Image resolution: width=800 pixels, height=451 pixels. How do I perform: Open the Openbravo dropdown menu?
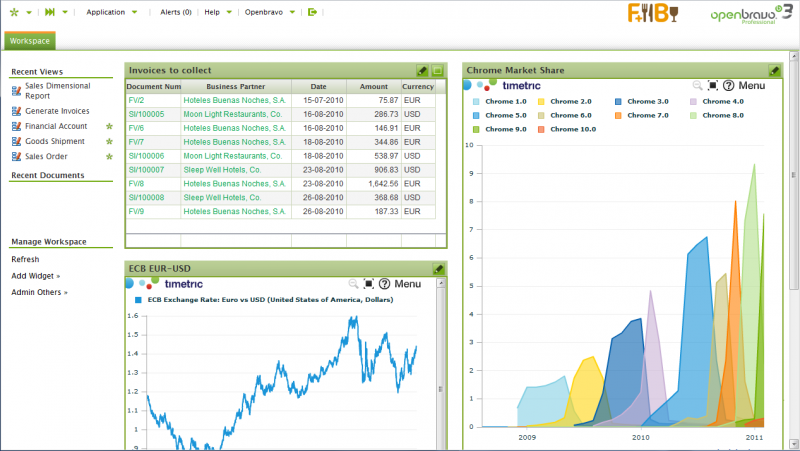tap(269, 13)
